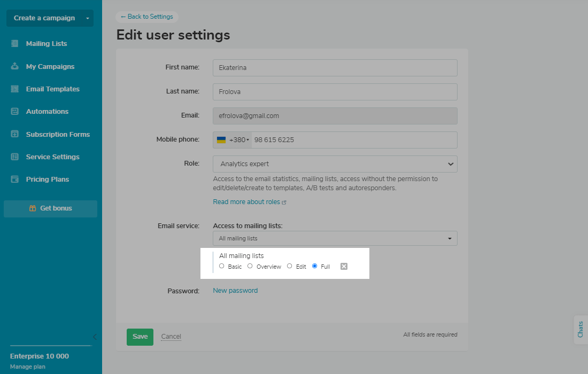Collapse the sidebar with the chevron arrow

pyautogui.click(x=95, y=337)
